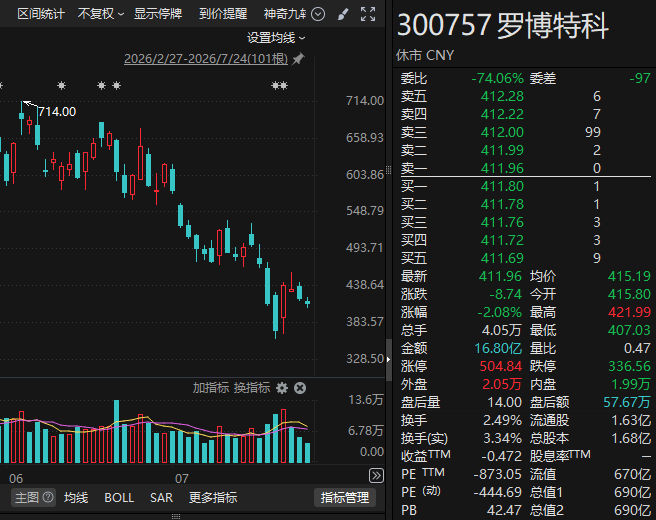
Task: Click the 买二 price 411.78
Action: coord(502,204)
